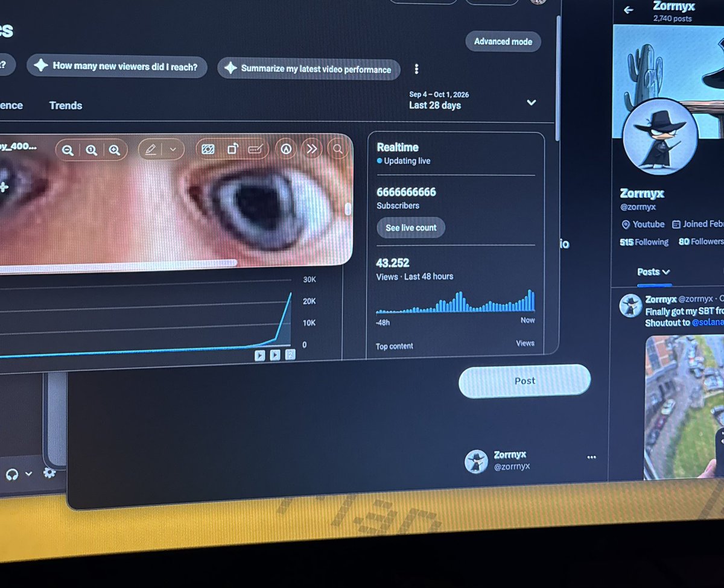Image resolution: width=724 pixels, height=588 pixels.
Task: Click the headphones icon at bottom left
Action: [x=11, y=474]
